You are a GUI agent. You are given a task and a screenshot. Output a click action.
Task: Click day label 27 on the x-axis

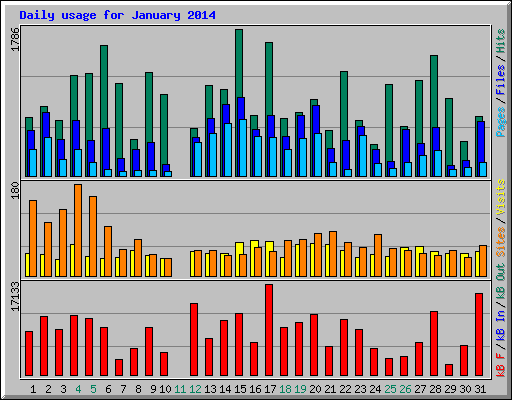pyautogui.click(x=420, y=389)
